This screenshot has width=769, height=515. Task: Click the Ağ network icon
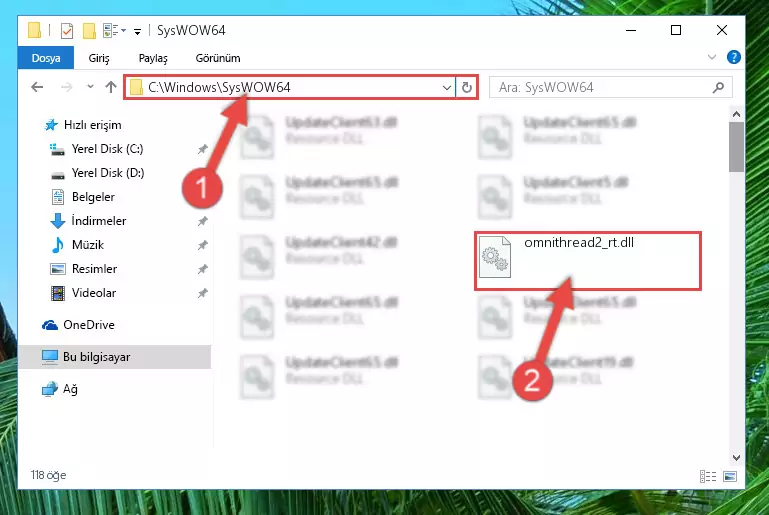[50, 389]
